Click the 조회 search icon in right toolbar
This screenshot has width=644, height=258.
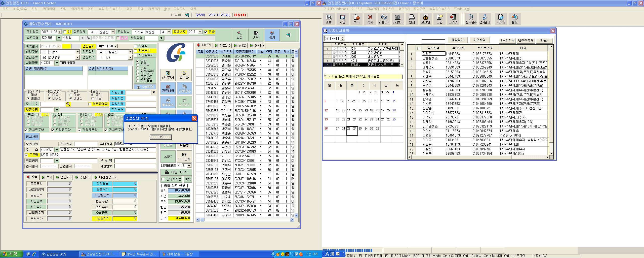click(x=329, y=19)
